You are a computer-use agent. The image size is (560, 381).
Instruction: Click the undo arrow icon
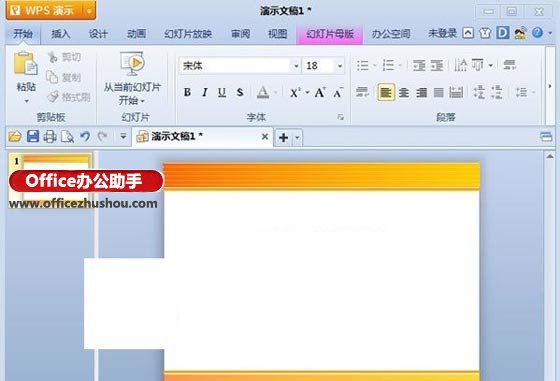tap(85, 136)
